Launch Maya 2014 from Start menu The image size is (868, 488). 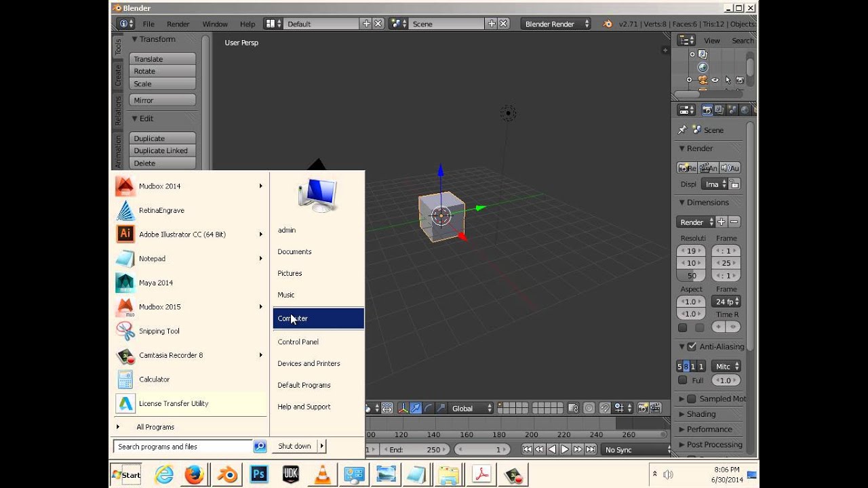(190, 283)
